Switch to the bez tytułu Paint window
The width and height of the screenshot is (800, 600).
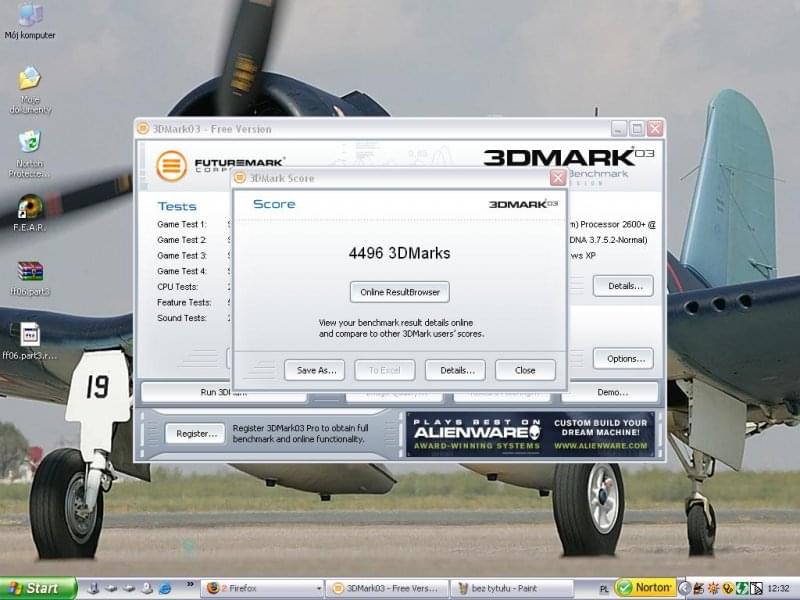(x=510, y=588)
